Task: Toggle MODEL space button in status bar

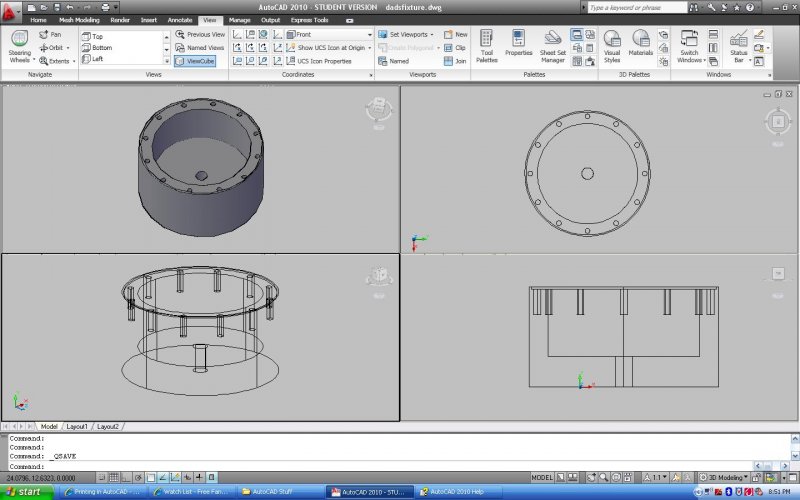Action: [543, 478]
